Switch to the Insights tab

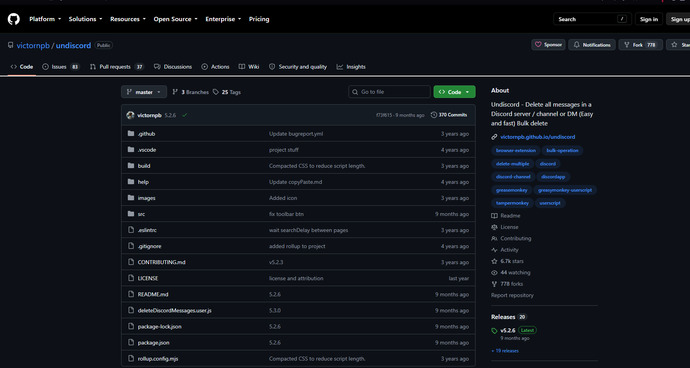351,67
